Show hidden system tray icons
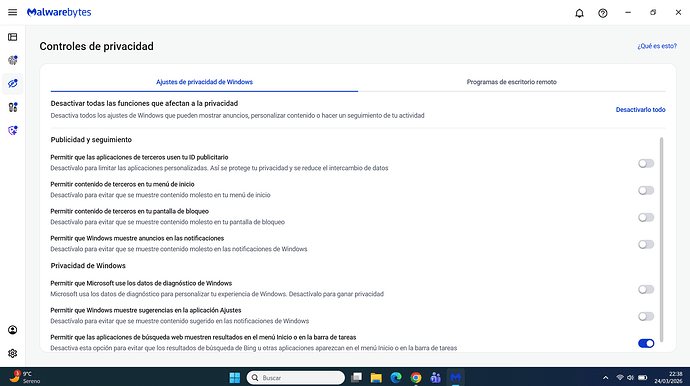The image size is (690, 386). [x=606, y=378]
